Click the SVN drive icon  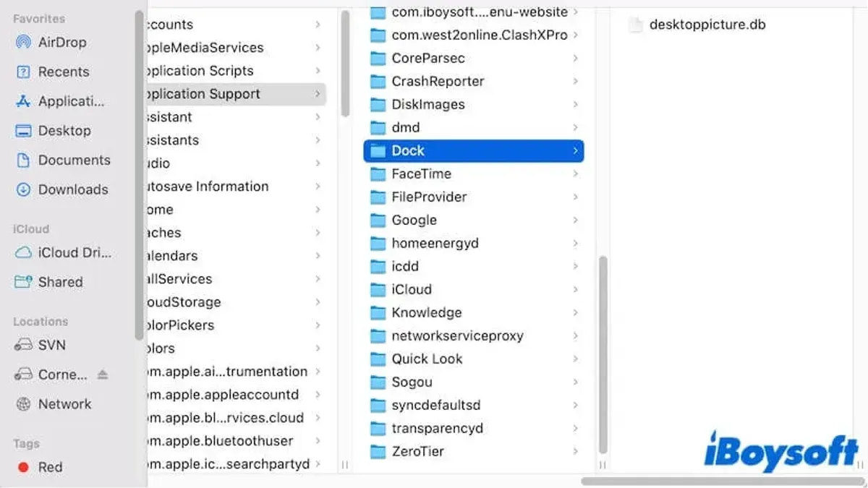click(24, 345)
